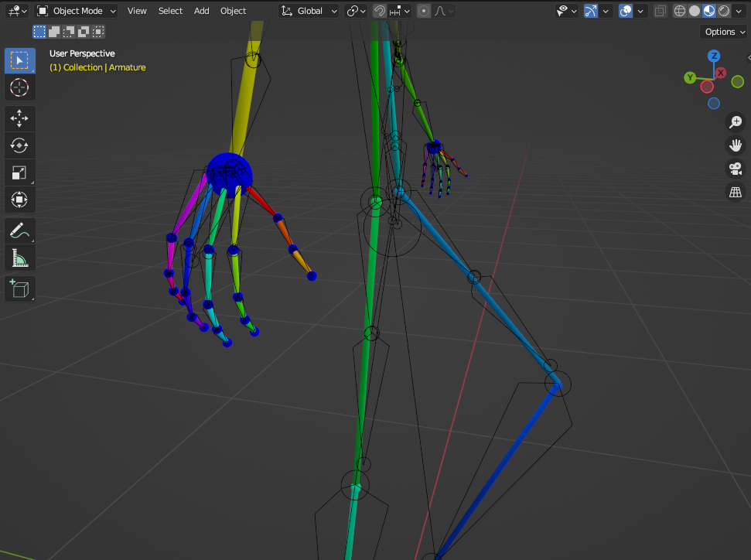Click the Z axis on navigation gizmo
The width and height of the screenshot is (751, 560).
[713, 55]
